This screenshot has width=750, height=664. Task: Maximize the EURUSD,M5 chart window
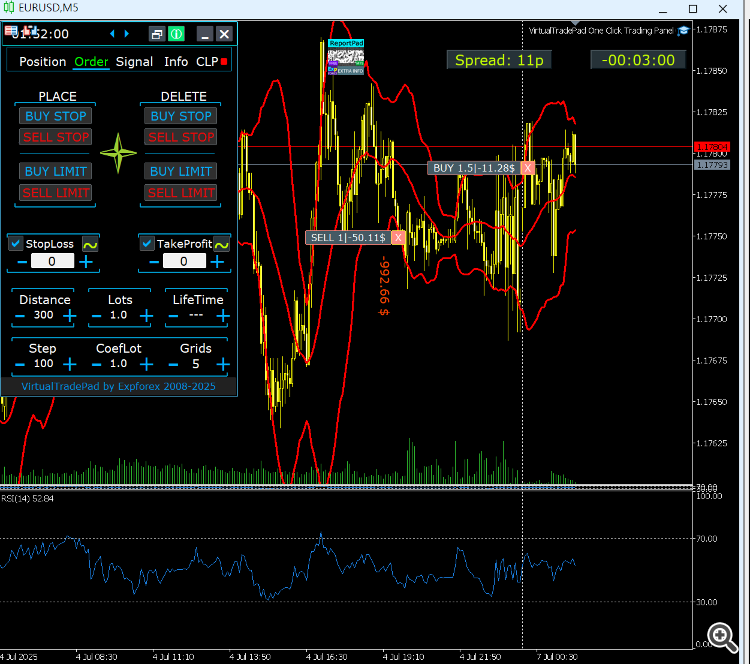(x=693, y=9)
